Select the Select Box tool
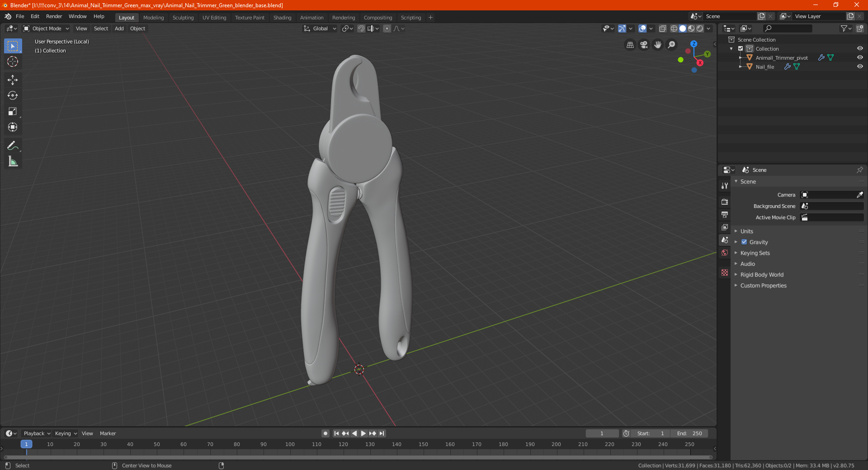The image size is (868, 470). coord(13,46)
